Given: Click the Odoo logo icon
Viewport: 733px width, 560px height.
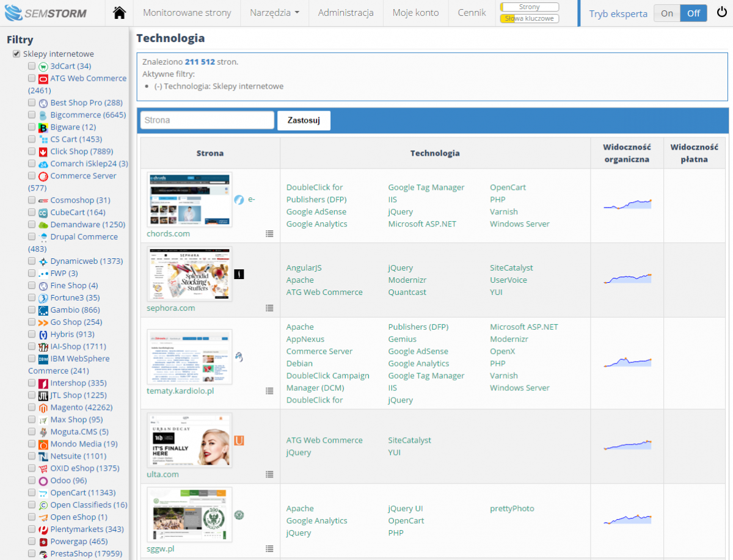Looking at the screenshot, I should coord(43,481).
